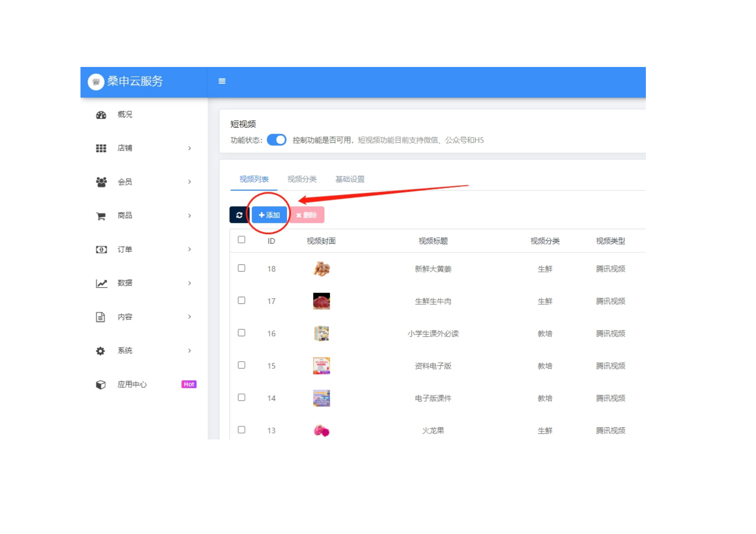Screen dimensions: 756x534
Task: Click the Hot badge beside 应用中心
Action: 189,384
